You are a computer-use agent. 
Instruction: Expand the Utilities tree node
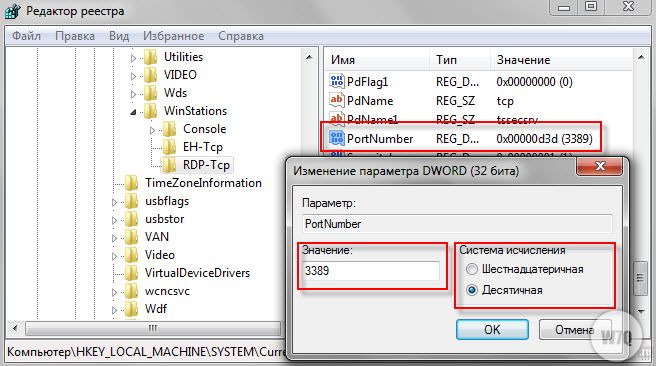click(x=133, y=58)
